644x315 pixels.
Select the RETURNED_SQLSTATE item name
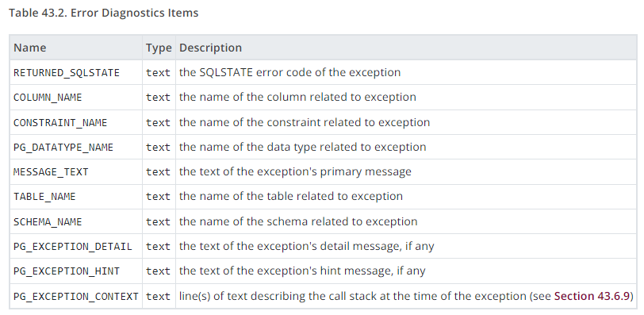[x=67, y=73]
